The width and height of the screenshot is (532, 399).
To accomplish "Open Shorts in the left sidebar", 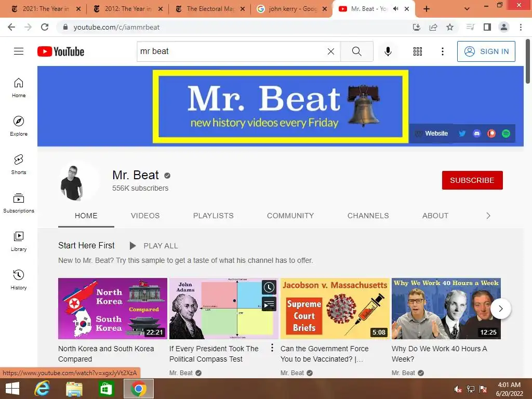I will tap(19, 164).
